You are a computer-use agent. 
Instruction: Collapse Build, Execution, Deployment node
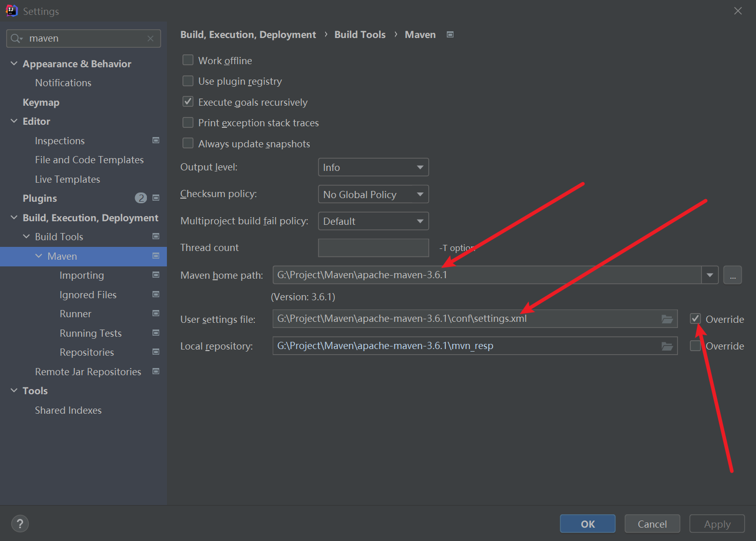click(x=14, y=217)
